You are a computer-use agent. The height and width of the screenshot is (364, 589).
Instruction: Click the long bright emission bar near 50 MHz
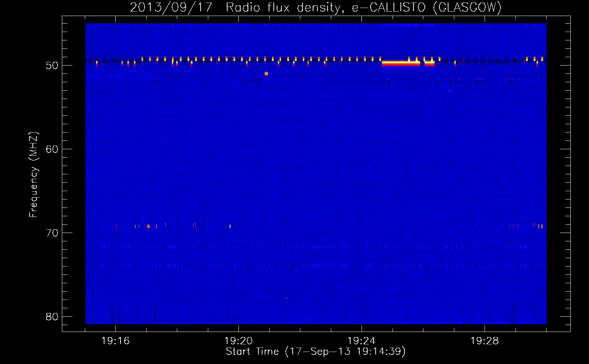401,63
